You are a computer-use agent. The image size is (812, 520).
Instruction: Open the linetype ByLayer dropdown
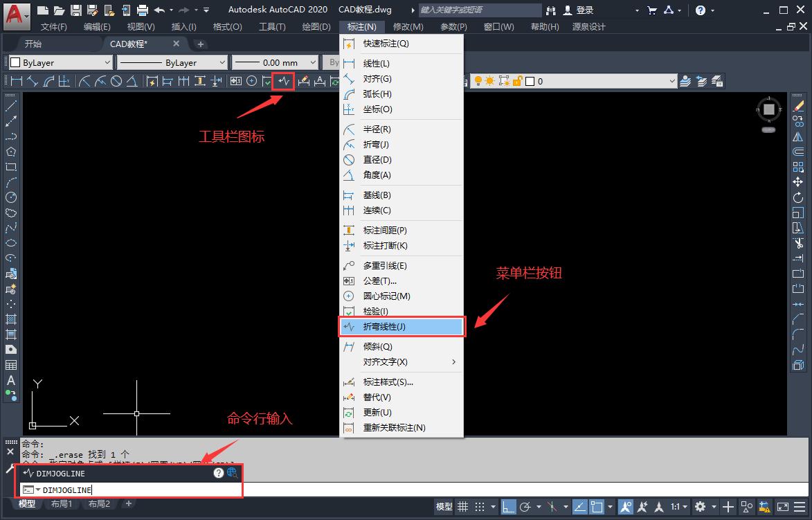[x=172, y=63]
